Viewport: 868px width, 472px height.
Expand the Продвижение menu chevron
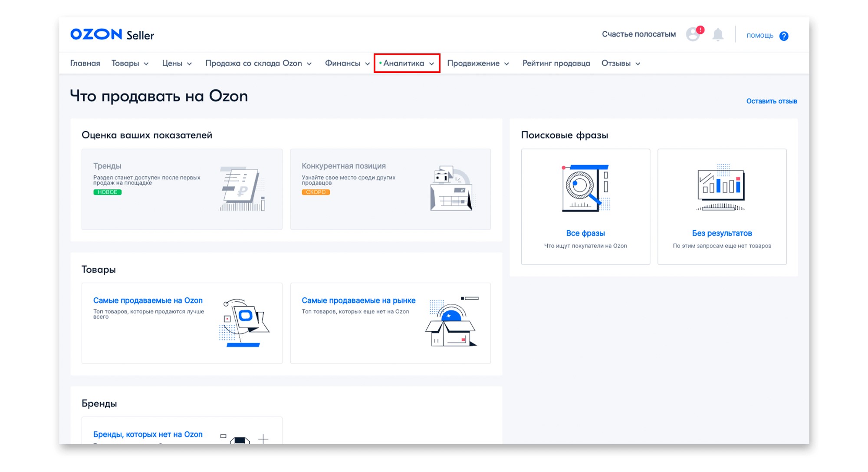tap(506, 64)
